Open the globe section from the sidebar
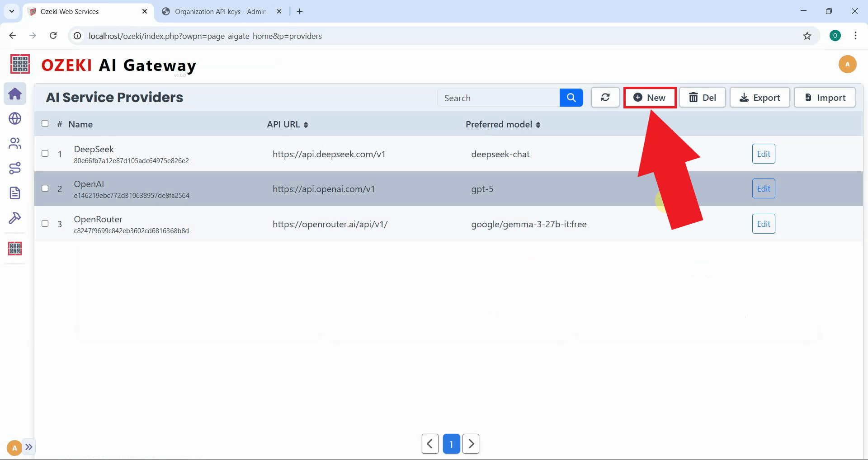This screenshot has width=868, height=460. pyautogui.click(x=15, y=118)
